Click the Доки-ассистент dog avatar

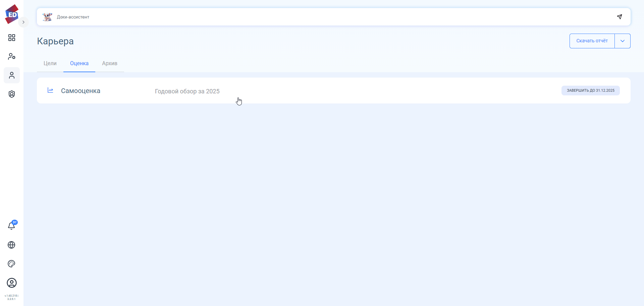[x=47, y=17]
